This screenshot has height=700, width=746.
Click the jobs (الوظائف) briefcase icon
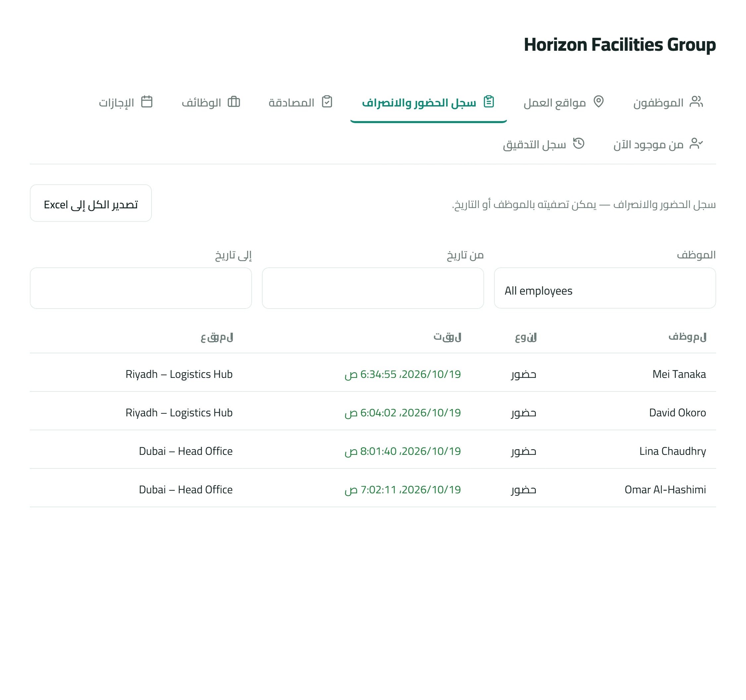234,102
